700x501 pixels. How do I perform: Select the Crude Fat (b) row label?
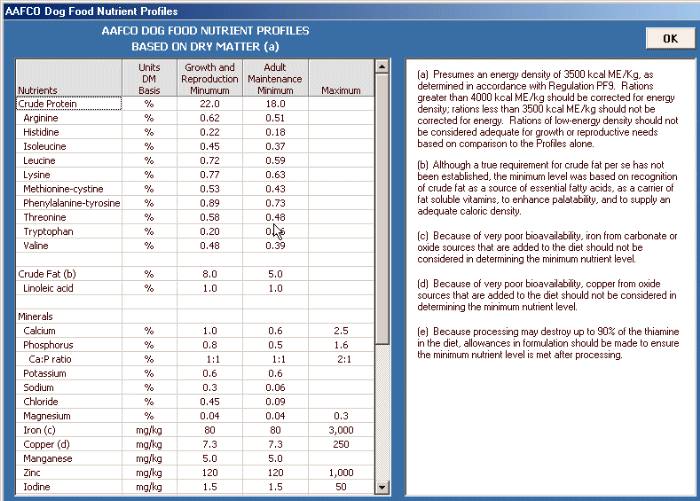[x=47, y=274]
